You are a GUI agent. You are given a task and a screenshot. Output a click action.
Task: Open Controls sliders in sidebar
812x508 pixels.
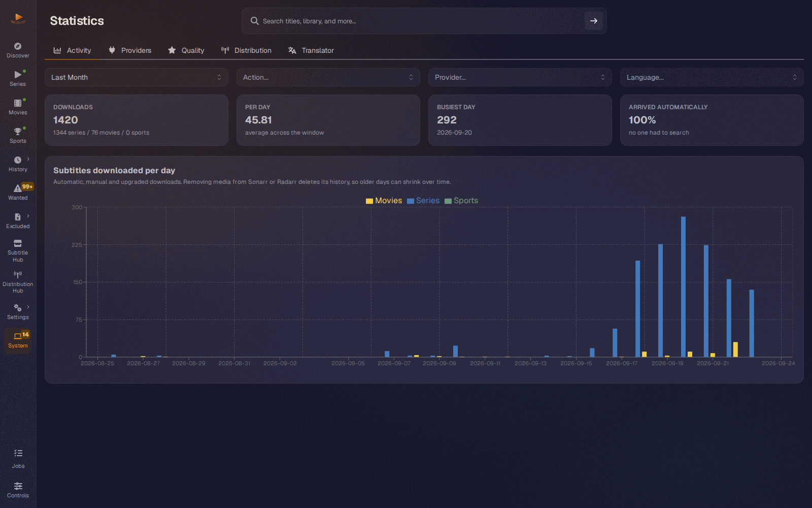18,490
